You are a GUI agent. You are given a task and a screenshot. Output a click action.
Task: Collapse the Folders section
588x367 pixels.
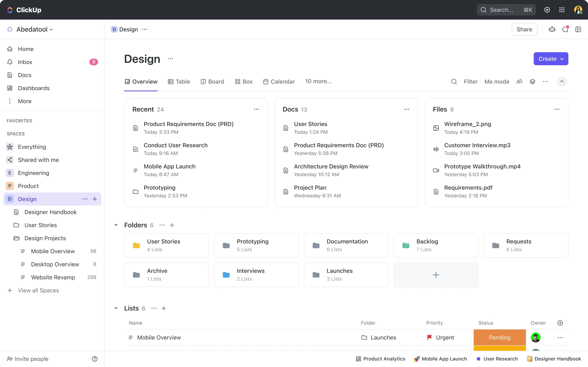tap(116, 225)
